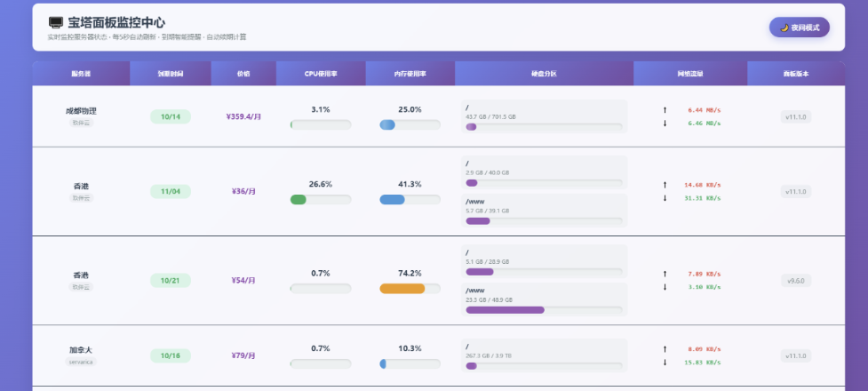Click the ¥359.4/月 price text
This screenshot has height=391, width=868.
(243, 116)
